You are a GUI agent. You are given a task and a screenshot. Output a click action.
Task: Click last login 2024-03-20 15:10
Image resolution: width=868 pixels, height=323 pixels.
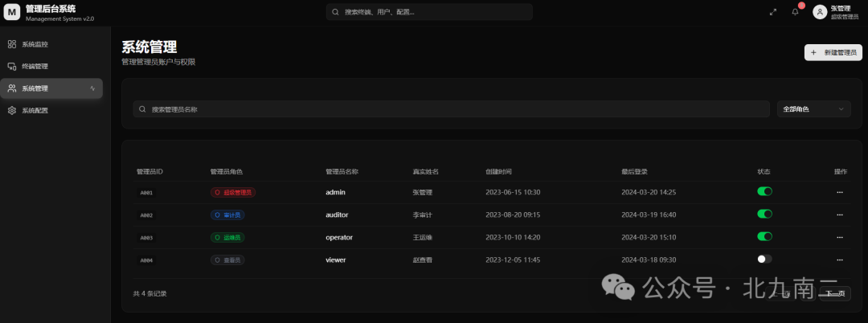(x=649, y=237)
